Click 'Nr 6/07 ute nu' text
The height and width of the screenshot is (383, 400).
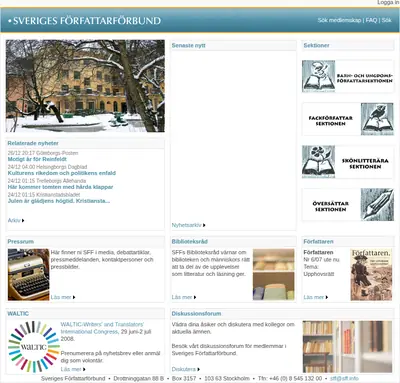pyautogui.click(x=321, y=260)
